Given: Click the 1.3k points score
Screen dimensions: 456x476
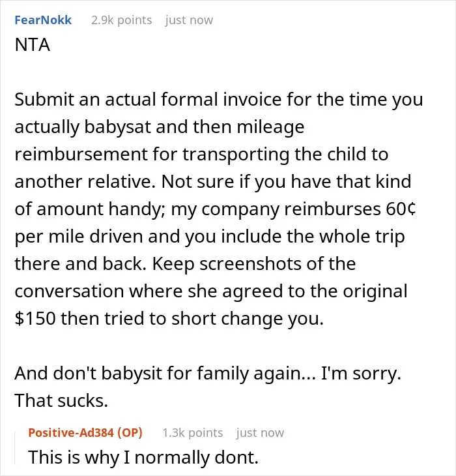Looking at the screenshot, I should [x=193, y=432].
